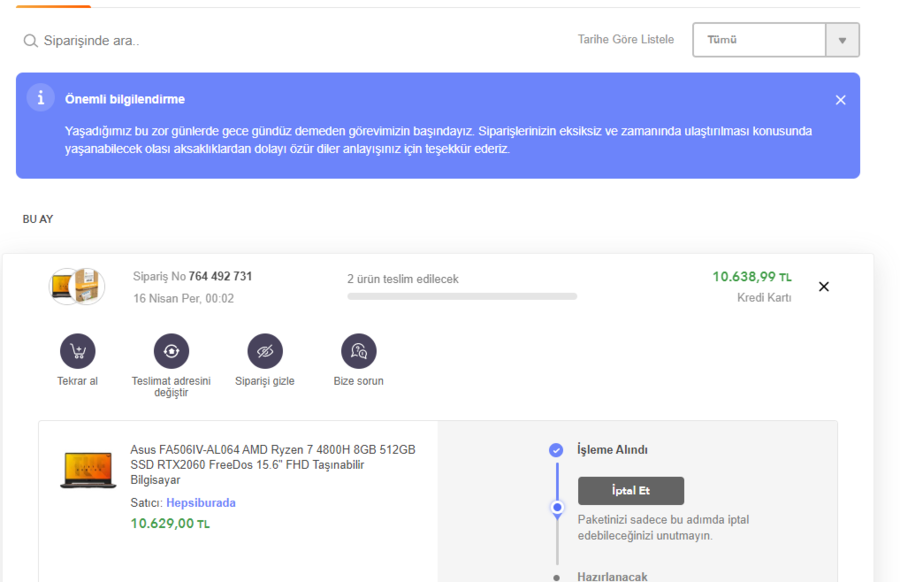This screenshot has height=582, width=900.
Task: Select the active orange-underlined tab
Action: [53, 6]
